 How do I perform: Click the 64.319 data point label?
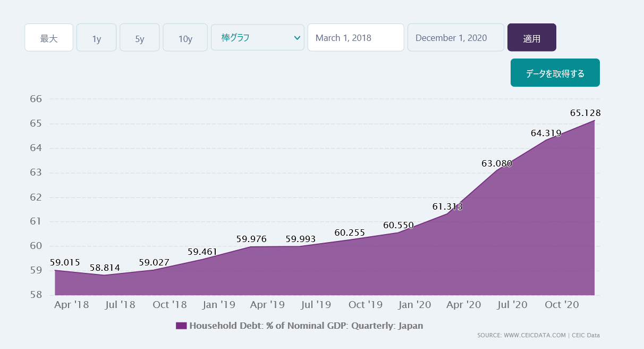[x=546, y=134]
